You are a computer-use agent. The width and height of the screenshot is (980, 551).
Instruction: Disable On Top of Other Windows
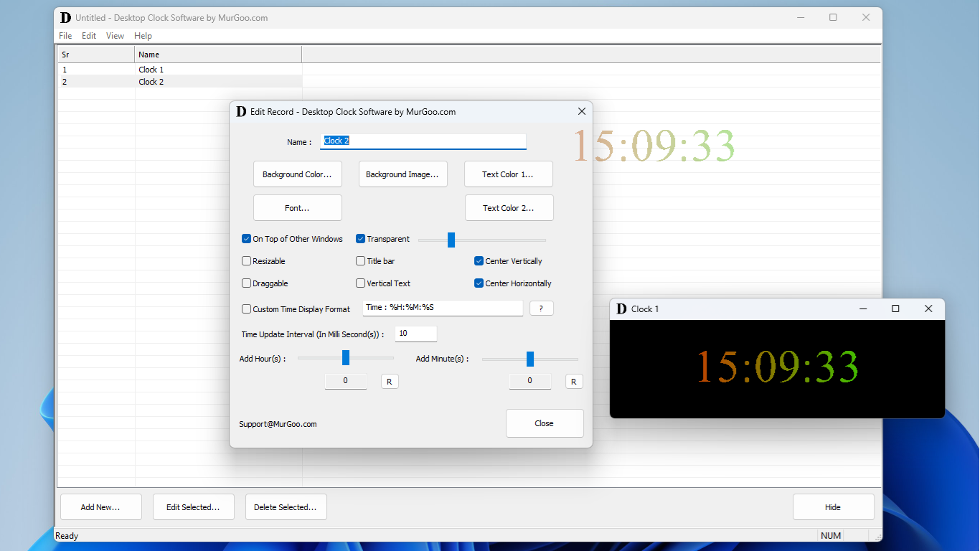[x=246, y=239]
